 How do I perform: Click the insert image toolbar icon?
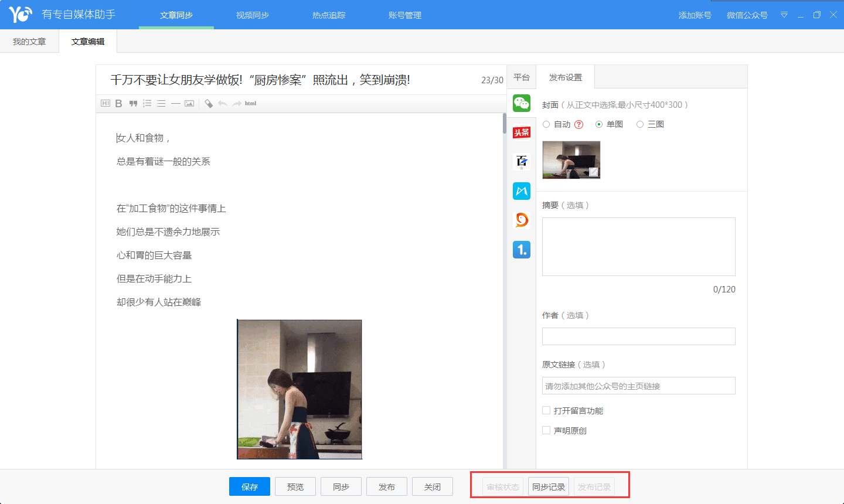click(189, 104)
